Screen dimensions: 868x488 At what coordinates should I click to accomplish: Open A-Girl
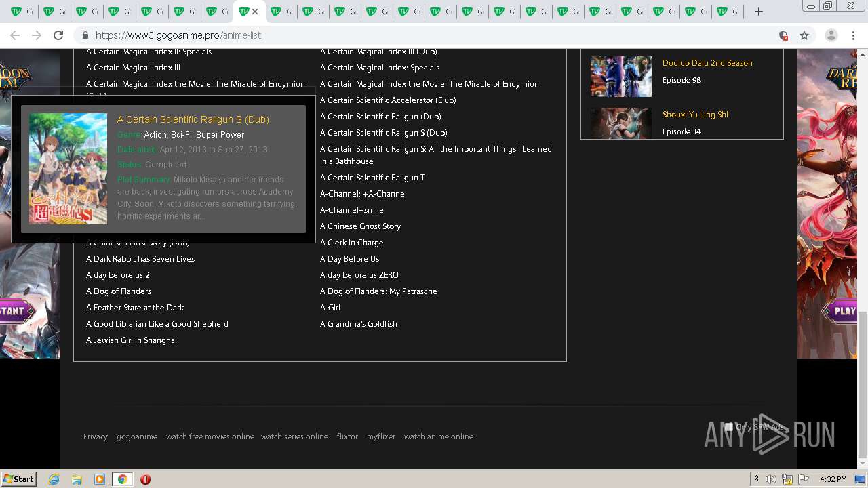click(x=330, y=308)
